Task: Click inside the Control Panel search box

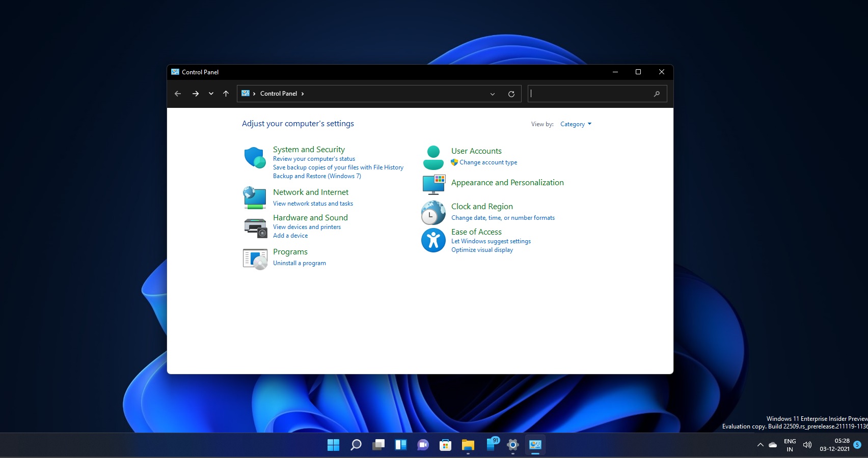Action: click(x=586, y=94)
